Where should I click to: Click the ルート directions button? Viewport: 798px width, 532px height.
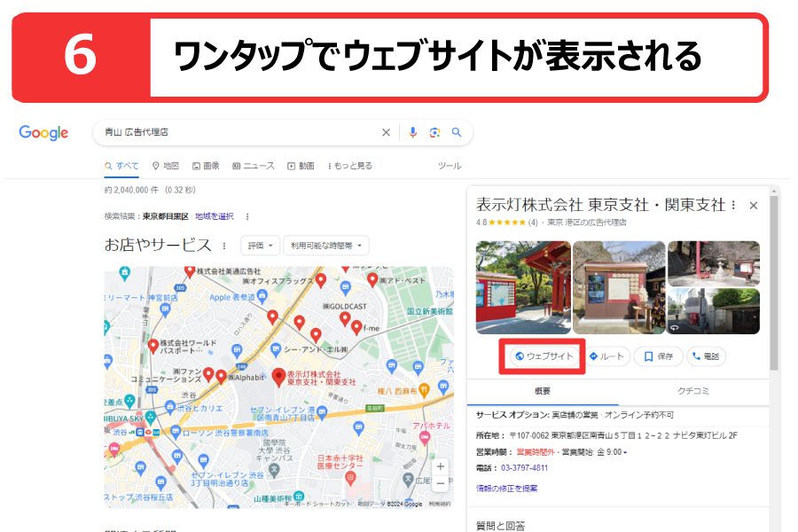607,356
